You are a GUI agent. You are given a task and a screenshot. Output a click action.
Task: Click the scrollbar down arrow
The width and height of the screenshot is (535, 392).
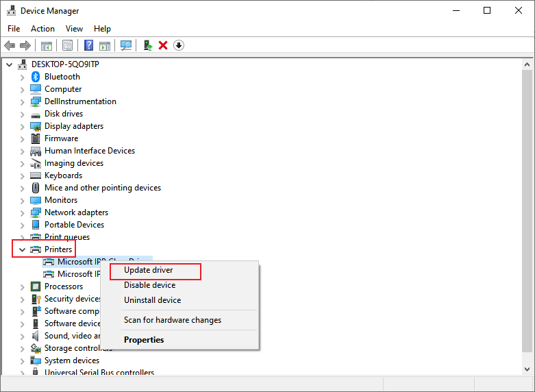click(527, 369)
